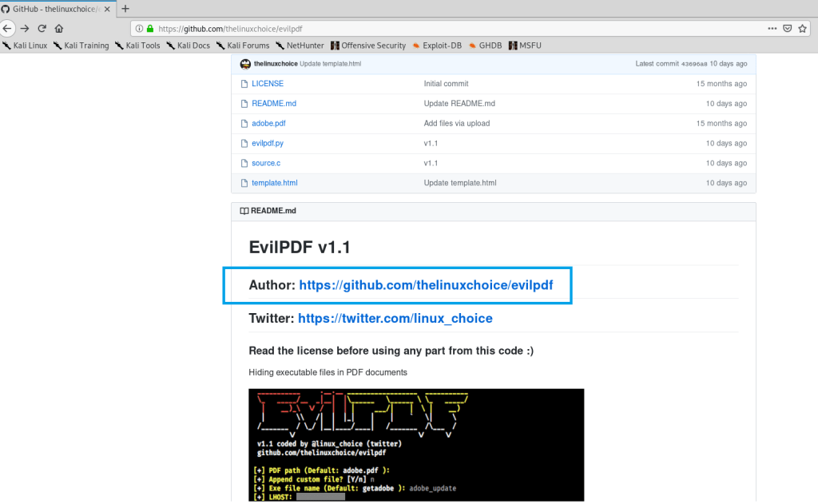Open the home page via house icon
Screen dimensions: 818x504
59,28
